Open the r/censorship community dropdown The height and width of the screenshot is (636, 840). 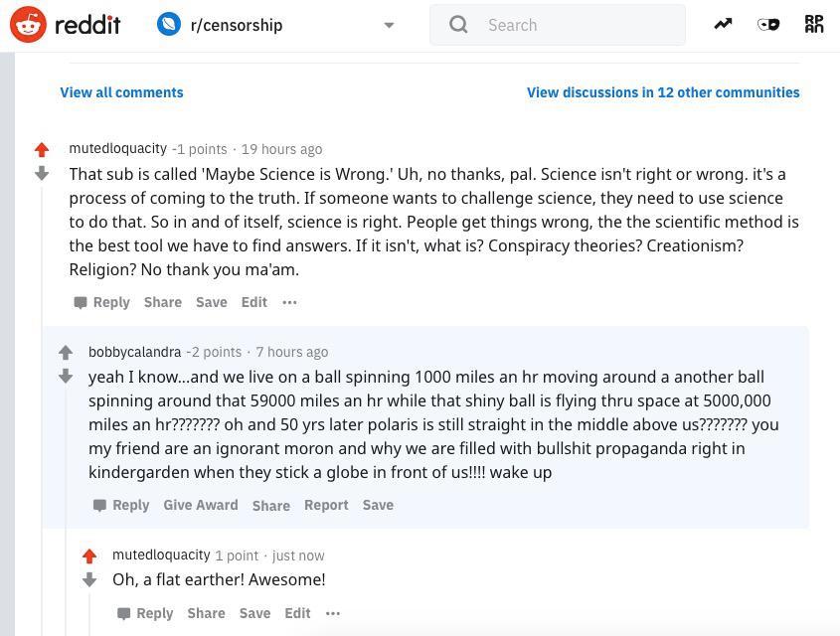point(389,25)
